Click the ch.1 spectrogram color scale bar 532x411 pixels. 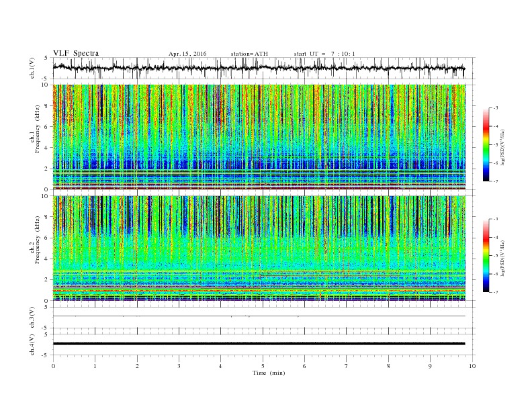[x=486, y=144]
